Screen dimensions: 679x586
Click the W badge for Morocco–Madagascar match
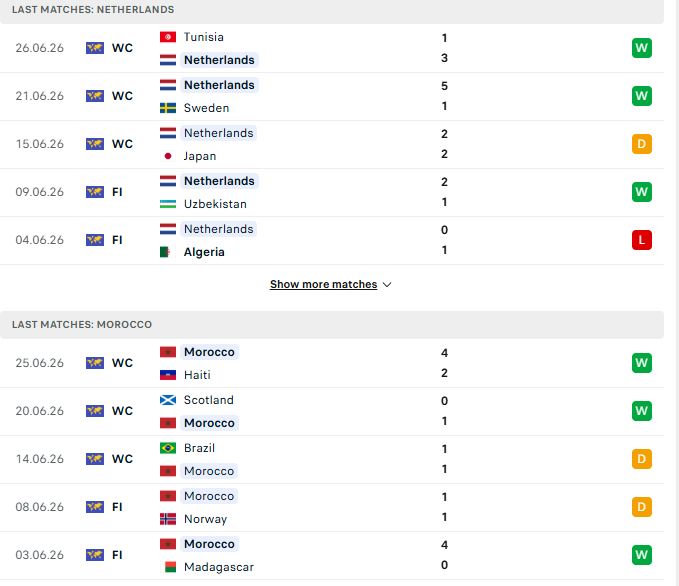(642, 555)
